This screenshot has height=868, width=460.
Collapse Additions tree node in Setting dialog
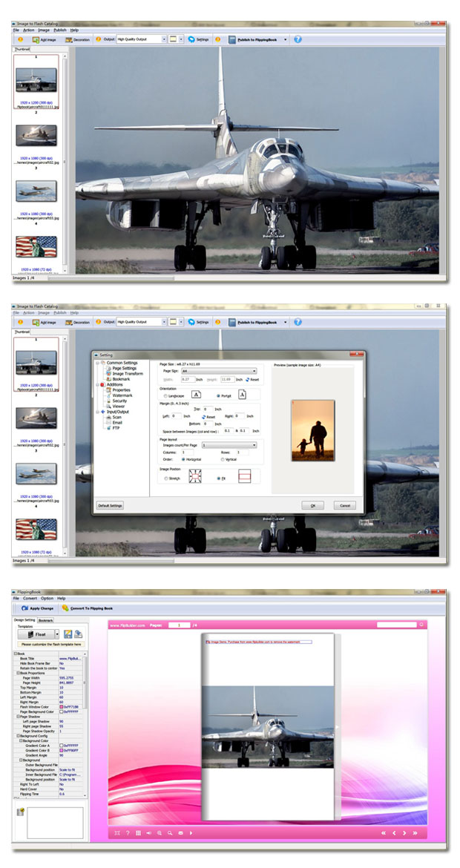(x=97, y=384)
